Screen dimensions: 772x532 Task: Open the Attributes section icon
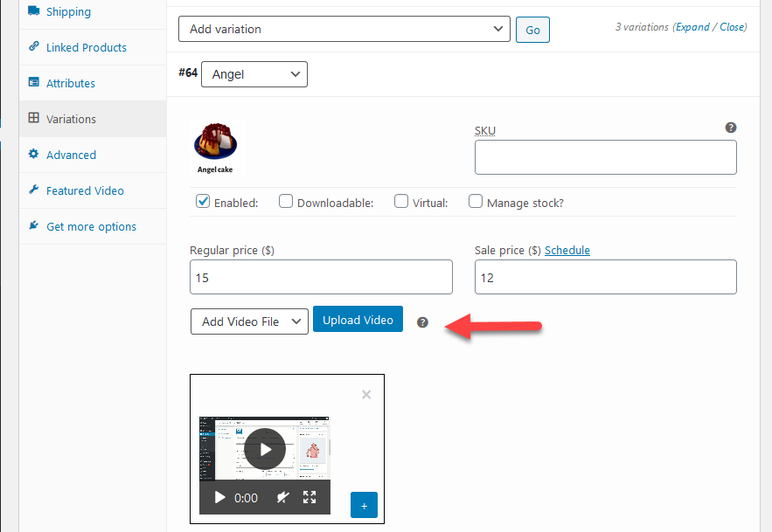pyautogui.click(x=32, y=83)
